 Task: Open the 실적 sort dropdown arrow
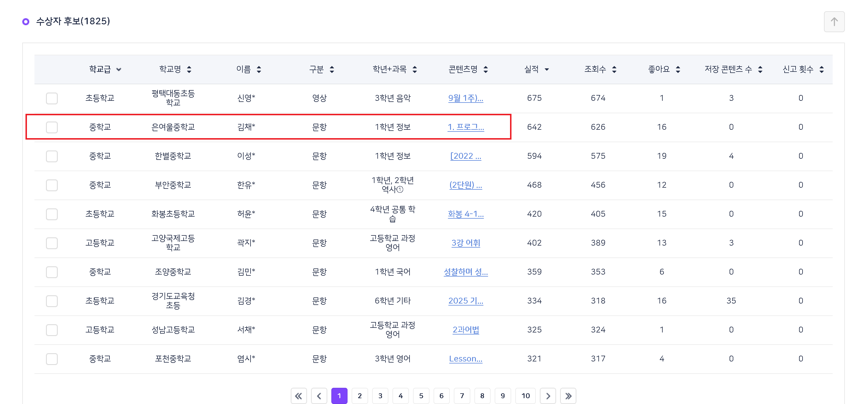click(547, 70)
